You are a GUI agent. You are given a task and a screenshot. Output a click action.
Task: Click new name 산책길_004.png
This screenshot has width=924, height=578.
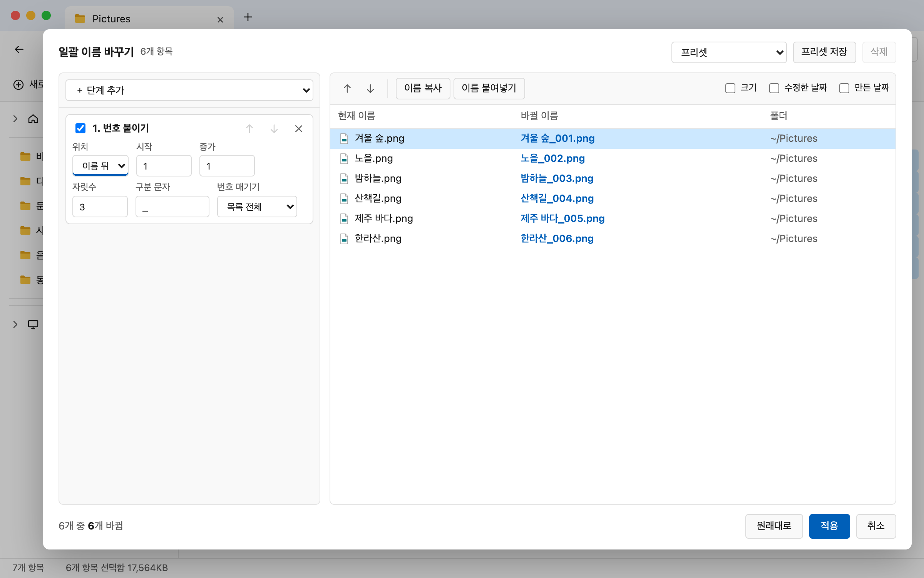click(x=557, y=199)
